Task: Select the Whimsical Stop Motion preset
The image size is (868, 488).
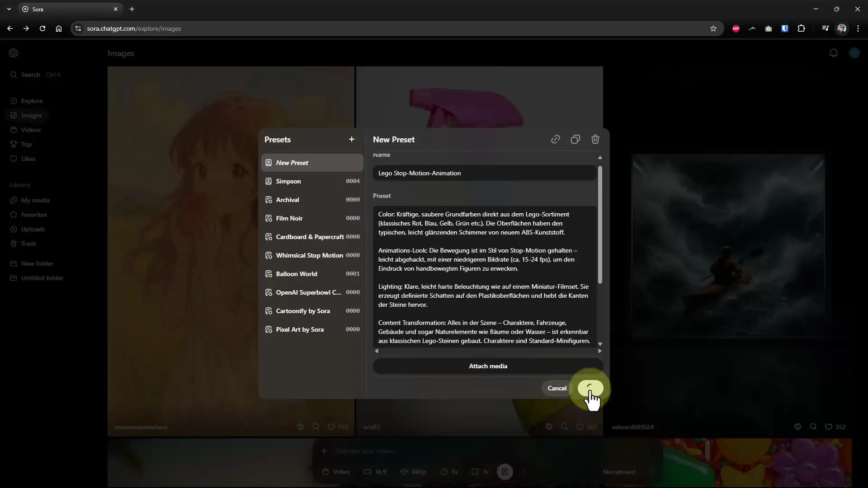Action: click(x=312, y=255)
